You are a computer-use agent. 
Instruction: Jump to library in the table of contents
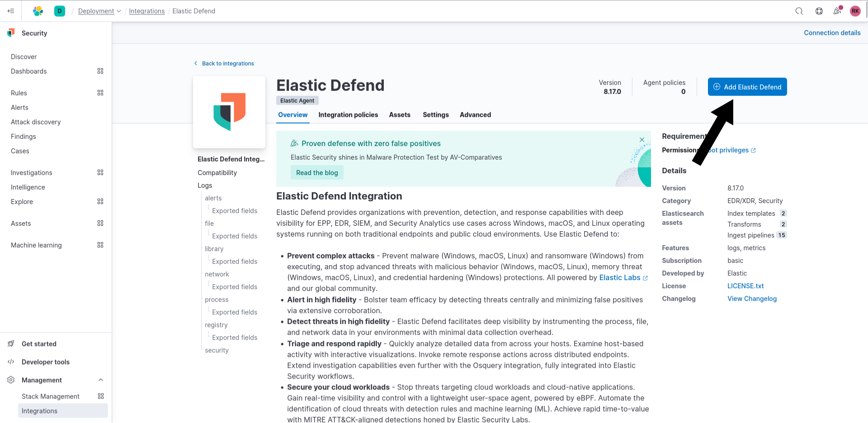click(x=214, y=249)
